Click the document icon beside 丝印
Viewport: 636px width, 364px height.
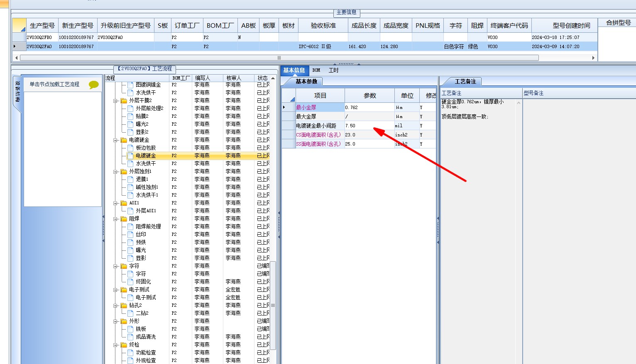(130, 234)
